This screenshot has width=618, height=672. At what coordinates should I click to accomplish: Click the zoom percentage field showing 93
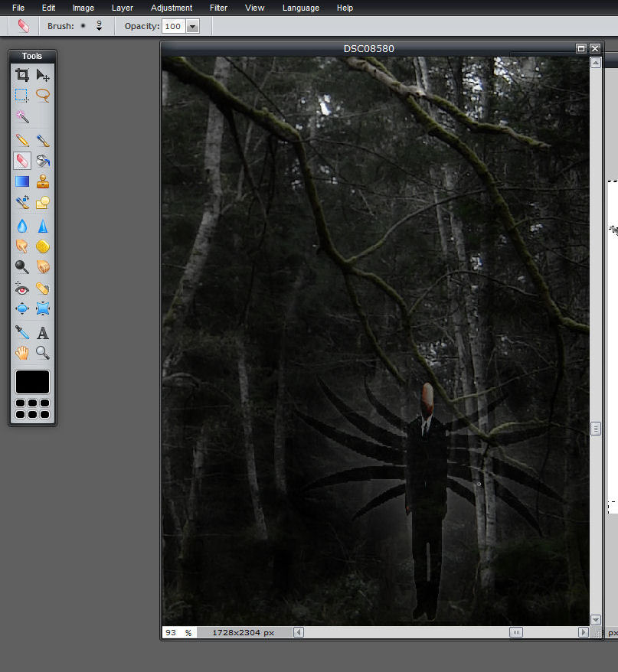pos(179,632)
